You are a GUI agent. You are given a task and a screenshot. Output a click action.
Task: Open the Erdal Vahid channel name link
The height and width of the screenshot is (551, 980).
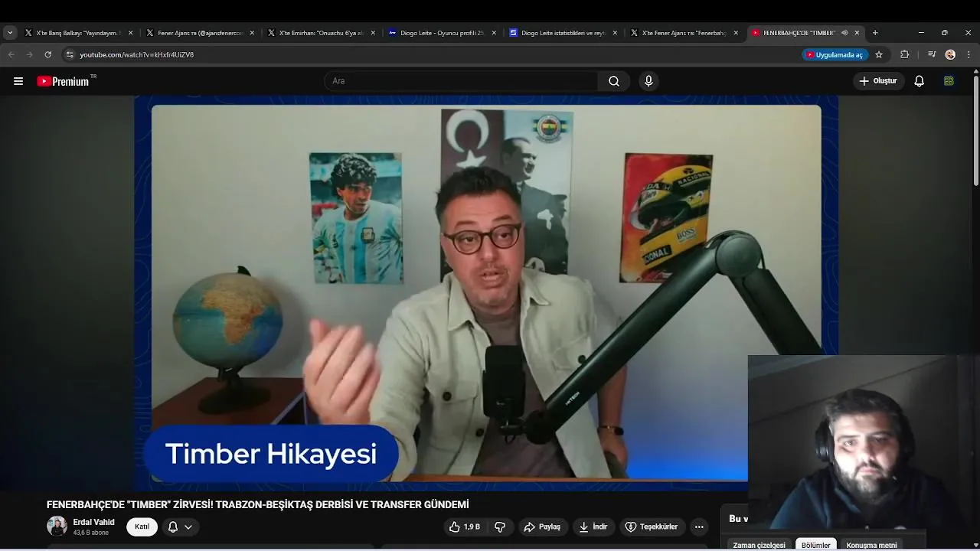[93, 522]
